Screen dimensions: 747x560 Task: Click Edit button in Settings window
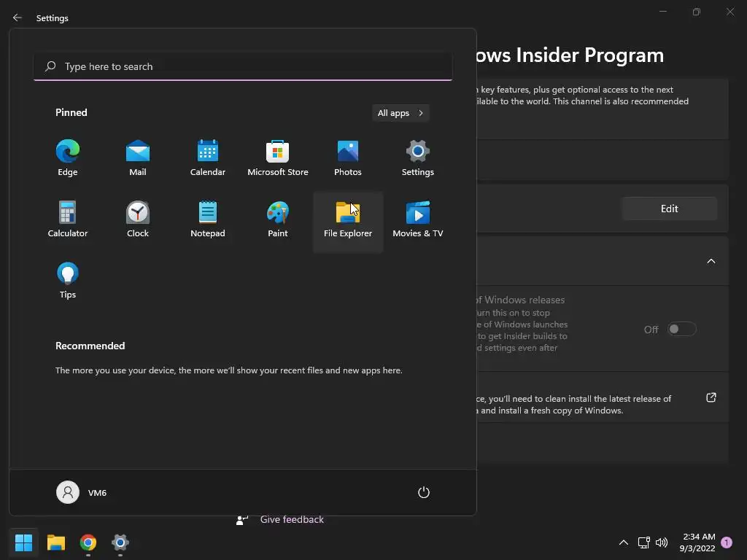[x=670, y=209]
